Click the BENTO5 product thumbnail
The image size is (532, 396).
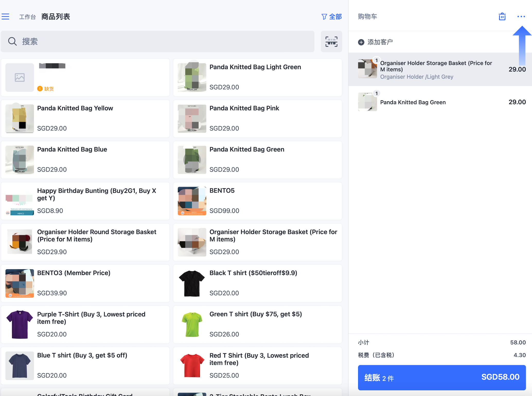coord(192,201)
